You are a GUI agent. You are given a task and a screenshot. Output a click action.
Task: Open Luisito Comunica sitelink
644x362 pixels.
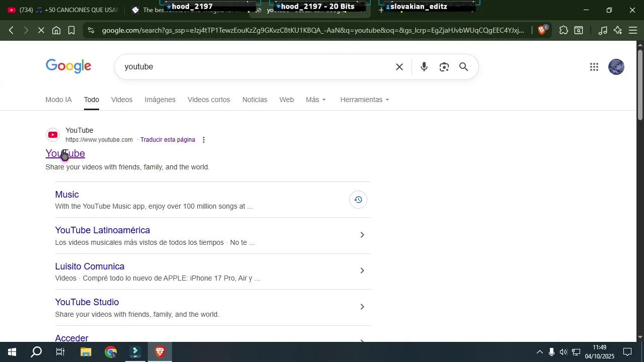[90, 266]
